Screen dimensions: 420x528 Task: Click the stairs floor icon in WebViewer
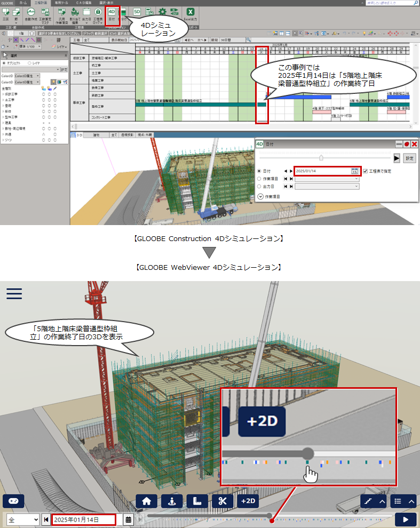click(x=368, y=501)
